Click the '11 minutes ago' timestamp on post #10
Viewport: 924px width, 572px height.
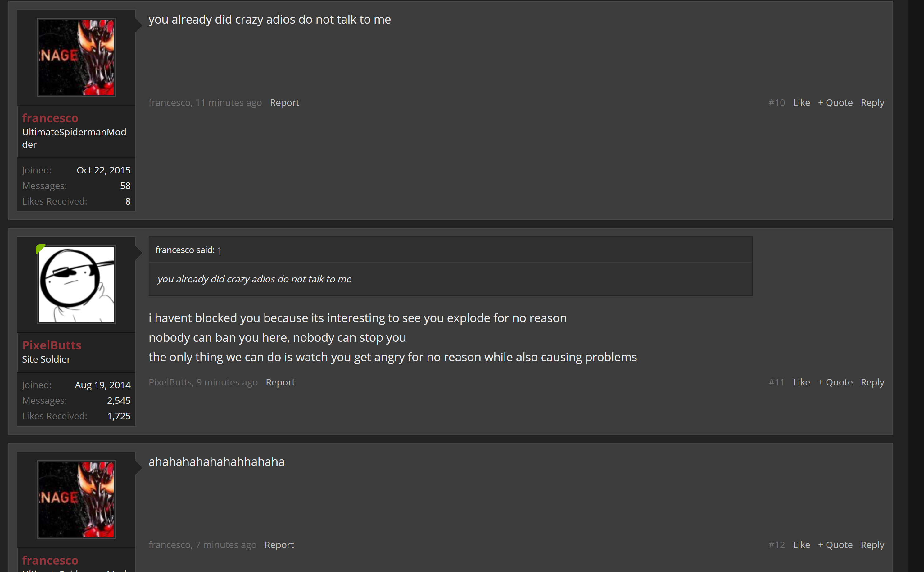coord(229,102)
